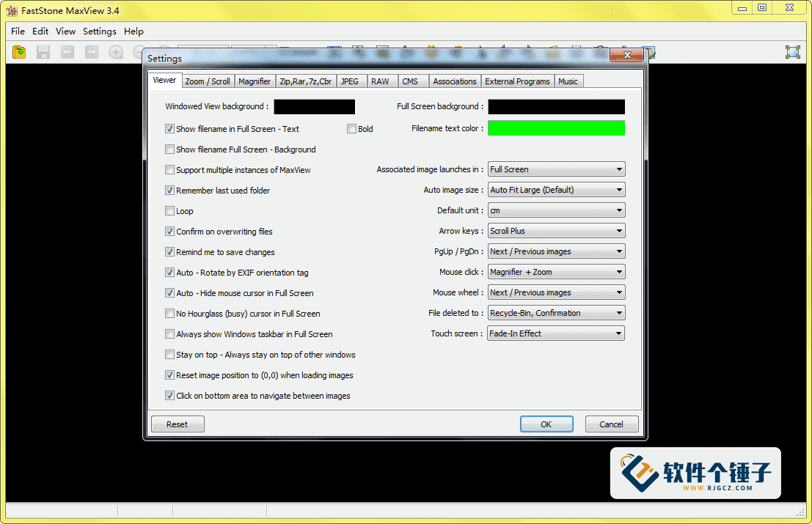Switch to the Magnifier tab
Screen dimensions: 812x524
pyautogui.click(x=255, y=81)
